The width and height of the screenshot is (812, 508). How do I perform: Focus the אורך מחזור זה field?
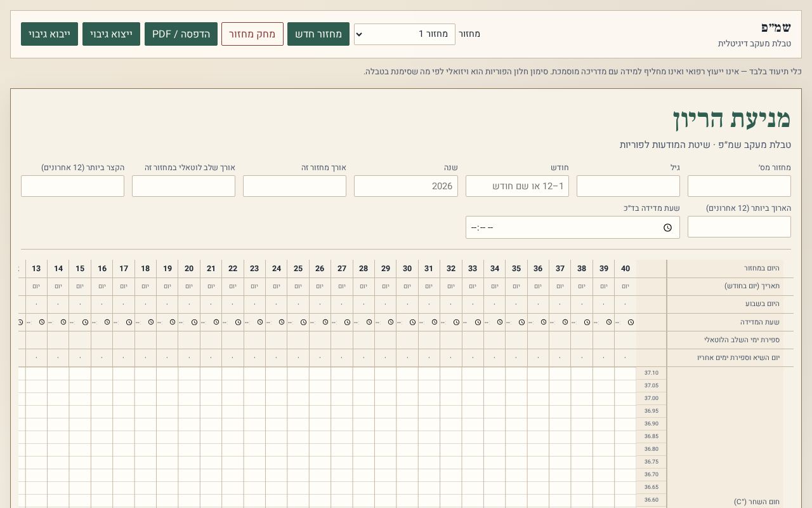294,186
